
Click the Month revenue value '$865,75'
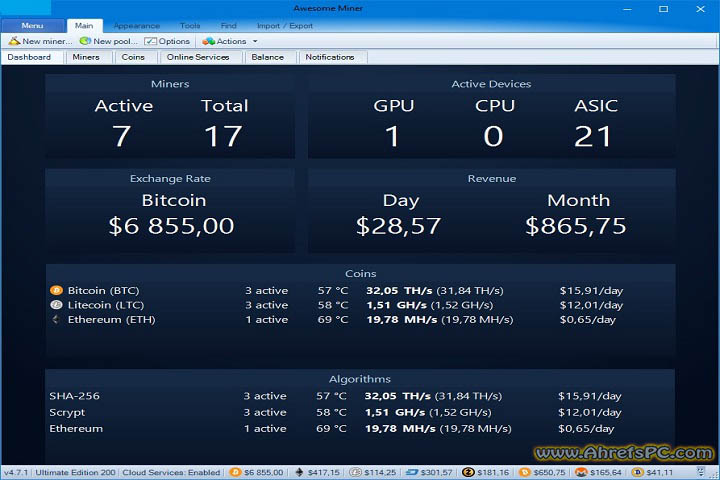[576, 226]
